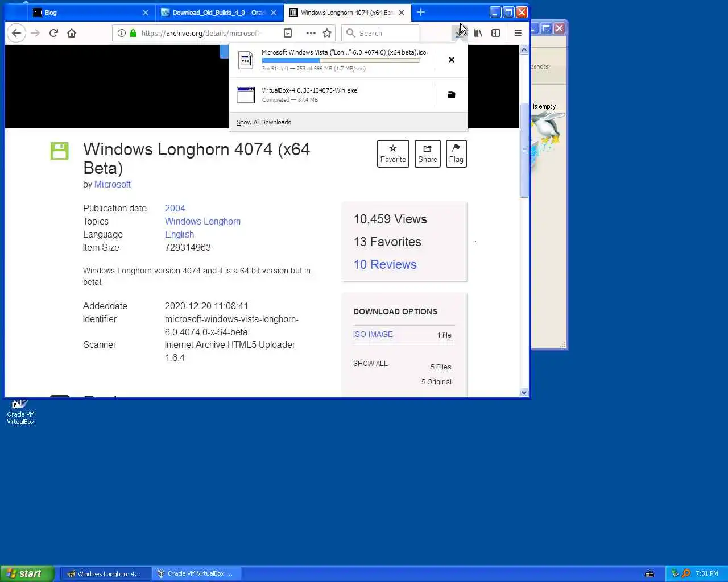The width and height of the screenshot is (728, 582).
Task: Click the forward navigation arrow
Action: (x=35, y=33)
